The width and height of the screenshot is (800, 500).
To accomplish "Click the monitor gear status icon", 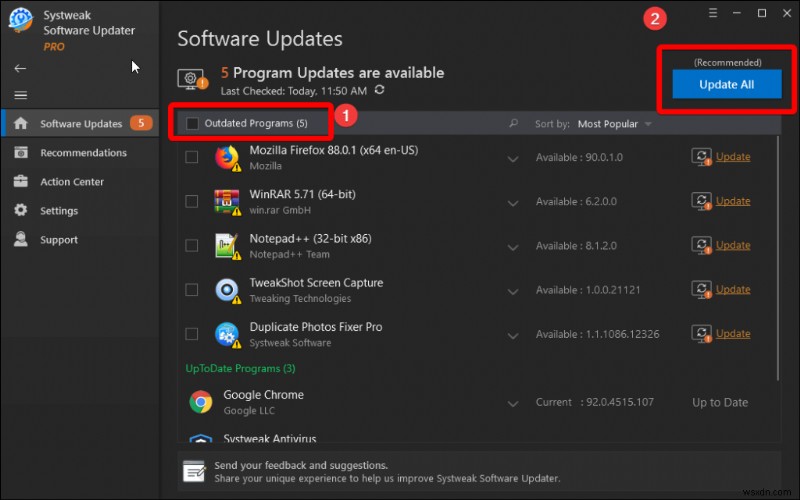I will 193,79.
